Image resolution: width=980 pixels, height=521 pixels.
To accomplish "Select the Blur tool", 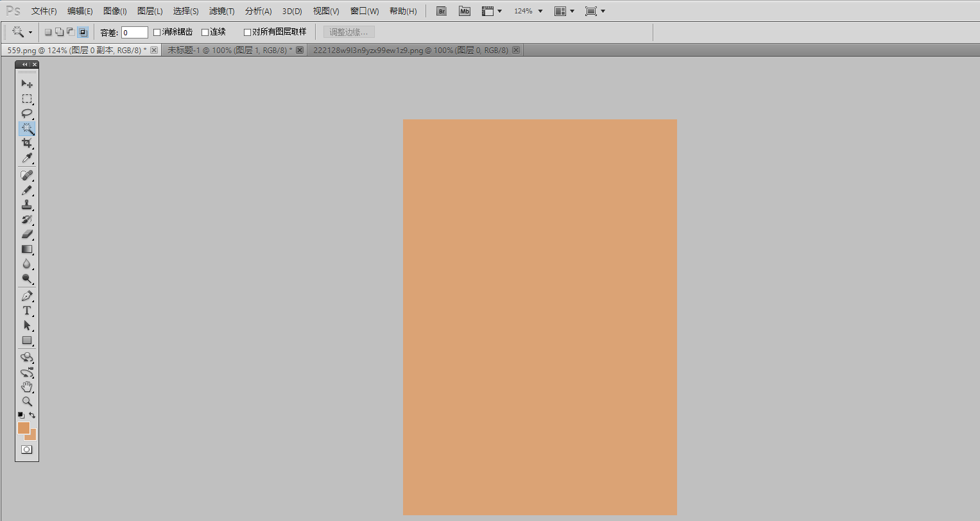I will 27,264.
